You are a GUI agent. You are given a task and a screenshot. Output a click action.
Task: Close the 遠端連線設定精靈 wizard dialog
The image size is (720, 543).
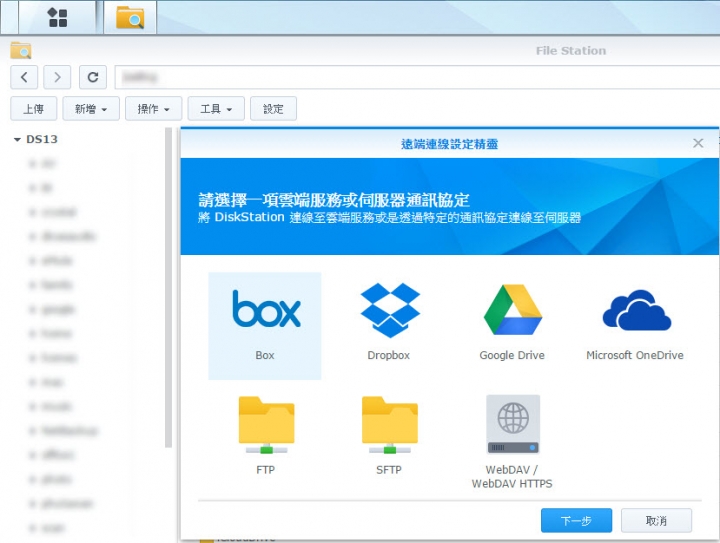click(698, 143)
